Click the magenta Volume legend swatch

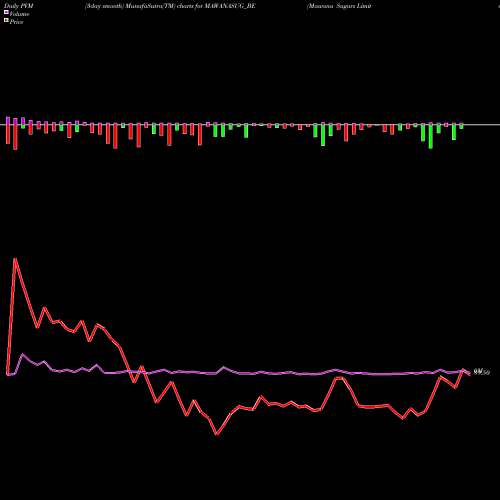[x=6, y=12]
